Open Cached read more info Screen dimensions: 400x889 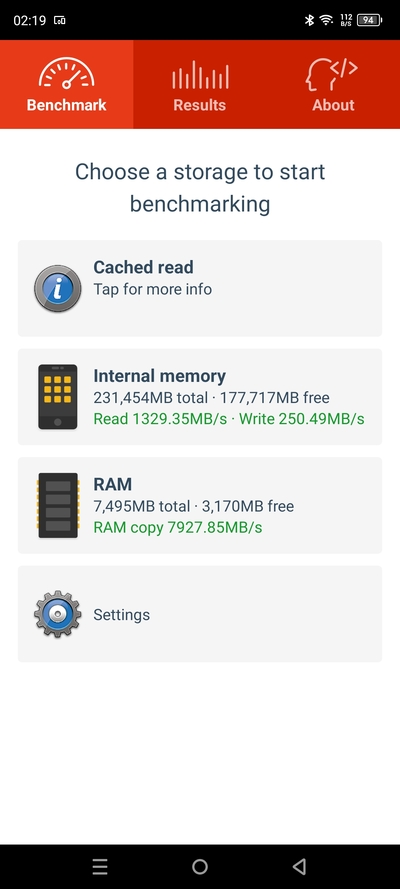[200, 289]
